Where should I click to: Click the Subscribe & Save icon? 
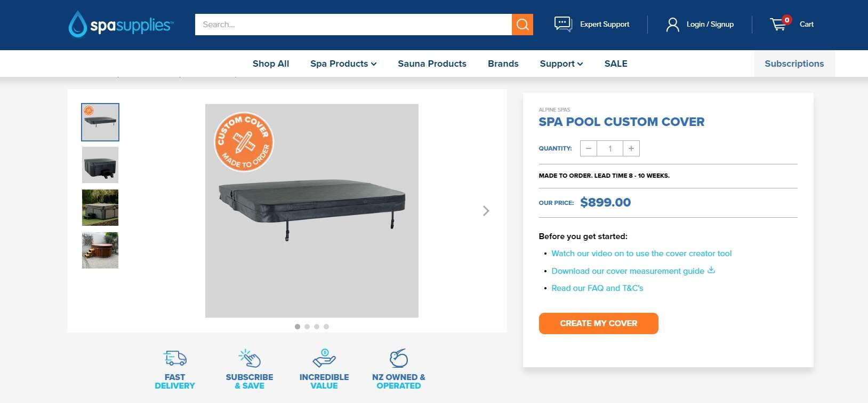[250, 358]
